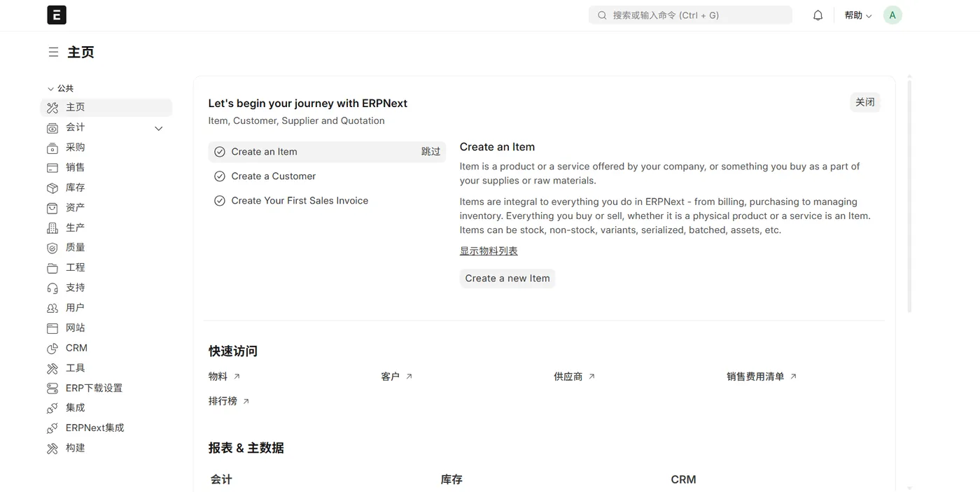The width and height of the screenshot is (980, 492).
Task: Click the 会计 card heading under reports
Action: [x=221, y=480]
